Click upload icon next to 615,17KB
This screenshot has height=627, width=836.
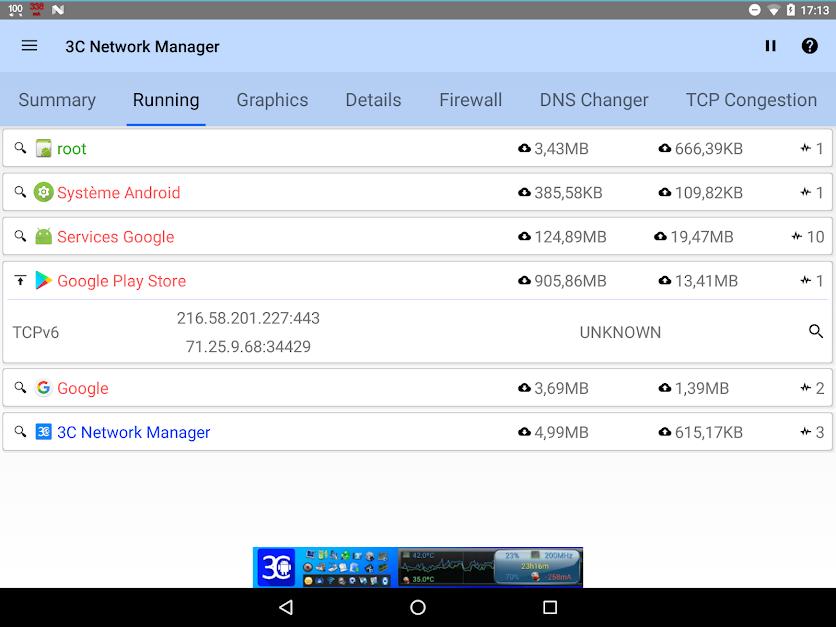click(x=664, y=432)
